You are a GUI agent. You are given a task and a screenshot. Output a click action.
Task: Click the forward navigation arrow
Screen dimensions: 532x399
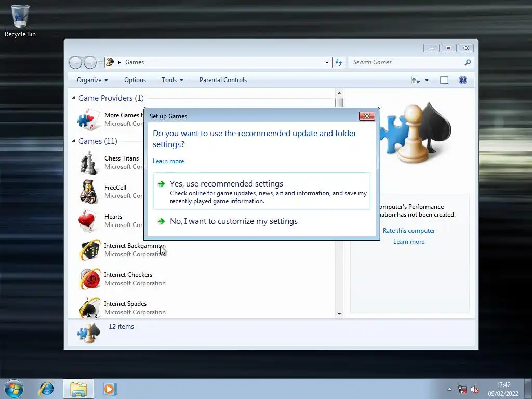90,62
